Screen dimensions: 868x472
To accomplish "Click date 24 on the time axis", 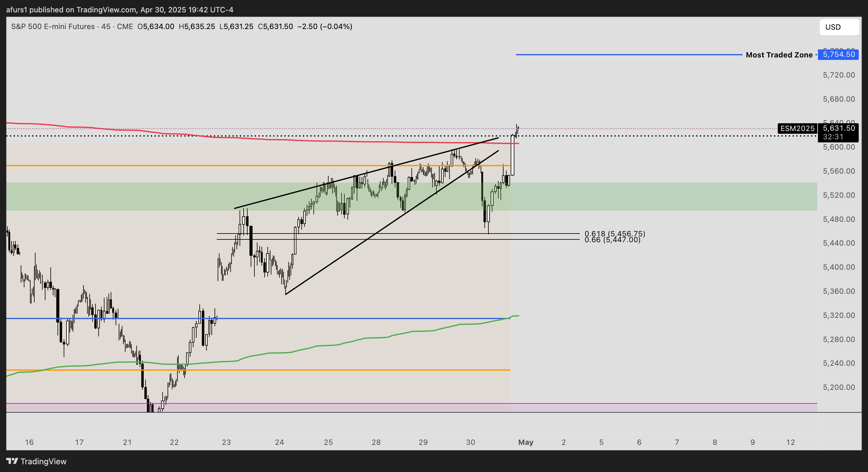I will coord(279,442).
